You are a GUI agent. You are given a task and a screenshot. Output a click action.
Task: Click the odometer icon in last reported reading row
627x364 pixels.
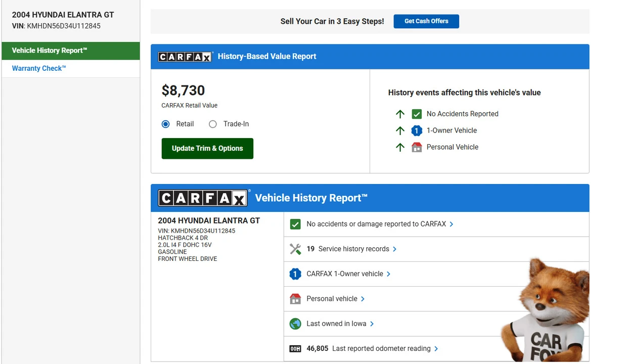click(x=295, y=349)
